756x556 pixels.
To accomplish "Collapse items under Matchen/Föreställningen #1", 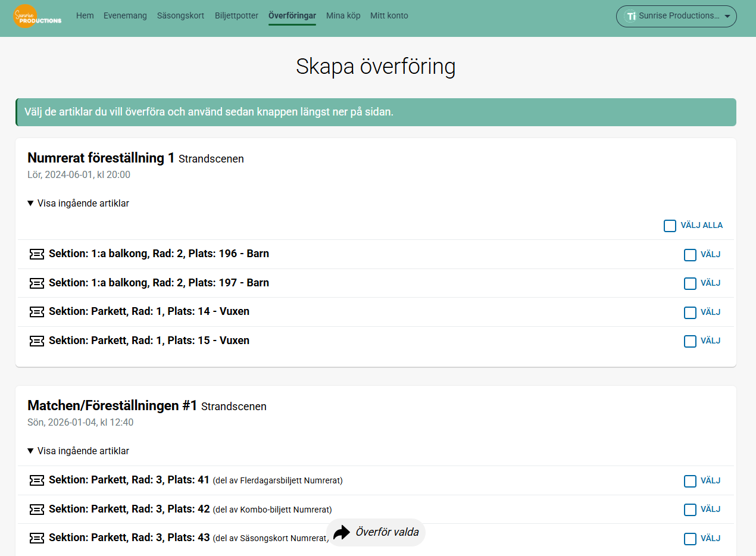I will (x=78, y=451).
